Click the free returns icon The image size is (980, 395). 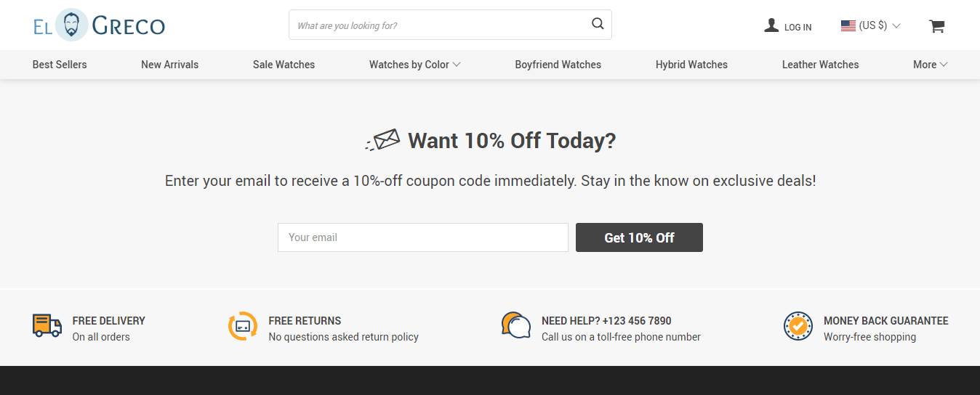click(243, 326)
